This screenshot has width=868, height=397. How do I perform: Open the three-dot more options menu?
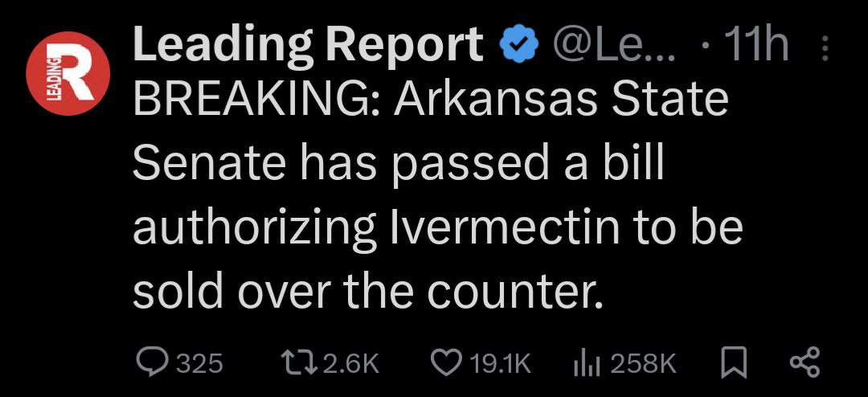coord(824,50)
